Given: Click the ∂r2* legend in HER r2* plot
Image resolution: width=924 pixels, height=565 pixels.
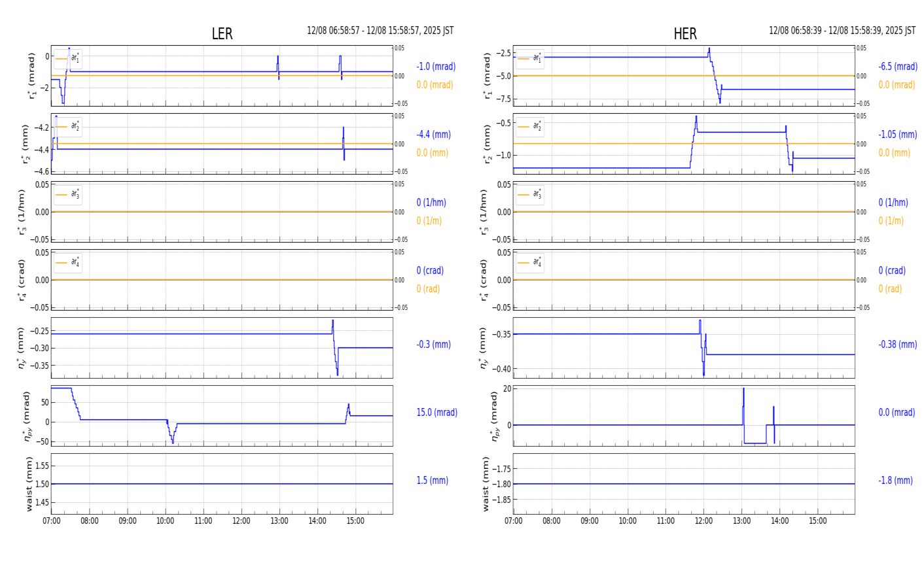Looking at the screenshot, I should click(529, 127).
